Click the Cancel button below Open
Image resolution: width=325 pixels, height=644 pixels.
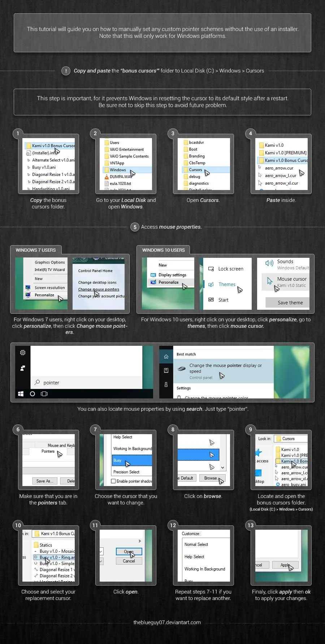(129, 561)
